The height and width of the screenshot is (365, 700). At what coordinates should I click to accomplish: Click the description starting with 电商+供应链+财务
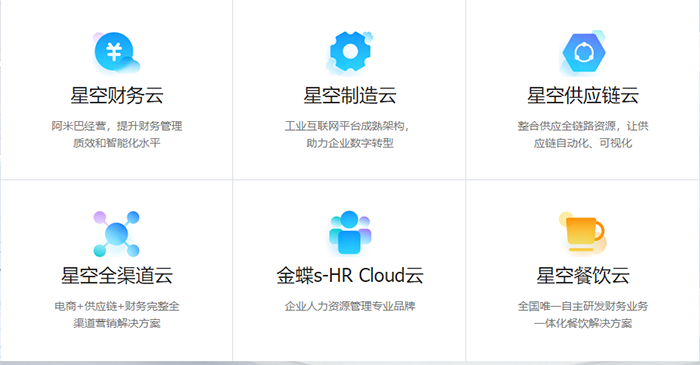point(117,315)
